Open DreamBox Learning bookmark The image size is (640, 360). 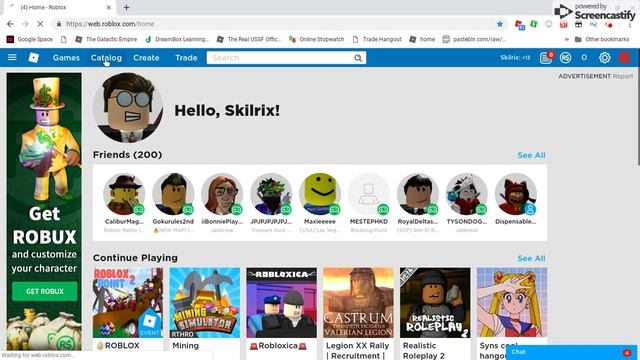coord(177,39)
